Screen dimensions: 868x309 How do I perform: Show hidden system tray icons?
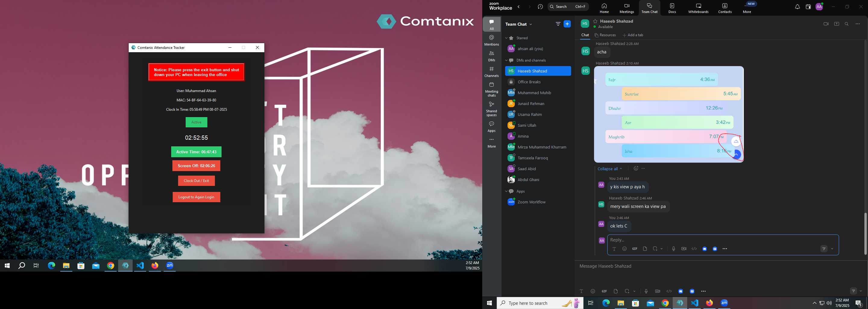[814, 303]
